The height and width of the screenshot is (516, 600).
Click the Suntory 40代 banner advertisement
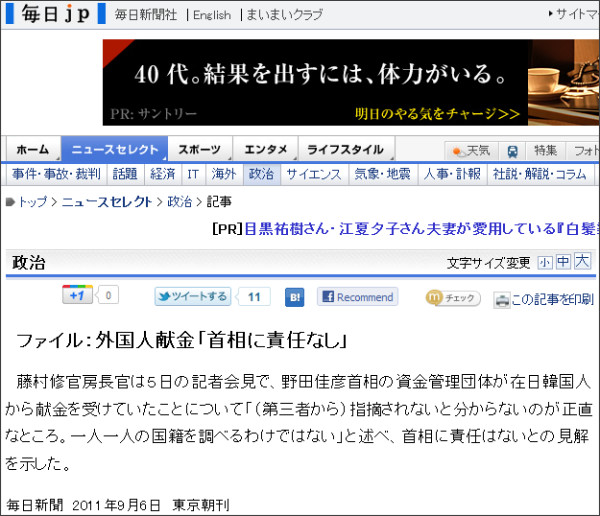coord(351,82)
